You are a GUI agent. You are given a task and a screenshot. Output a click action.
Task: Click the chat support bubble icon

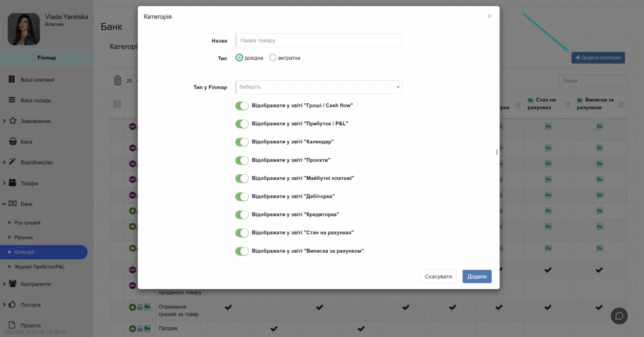pyautogui.click(x=619, y=316)
